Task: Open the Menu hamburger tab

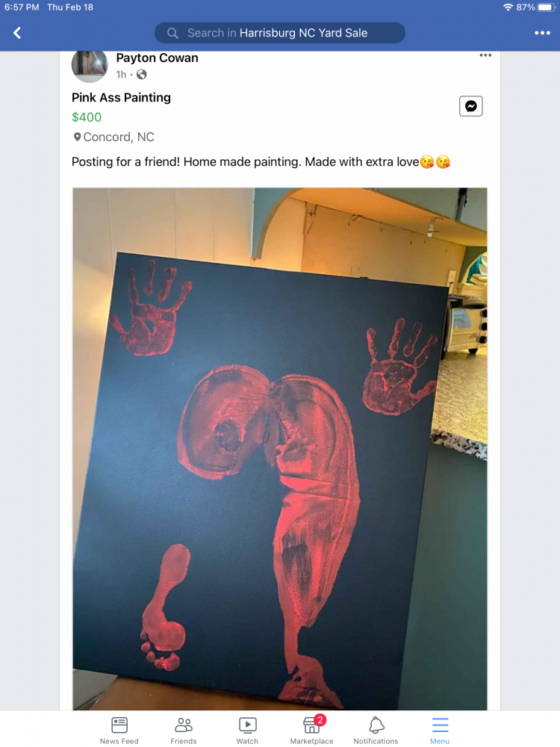Action: (x=440, y=730)
